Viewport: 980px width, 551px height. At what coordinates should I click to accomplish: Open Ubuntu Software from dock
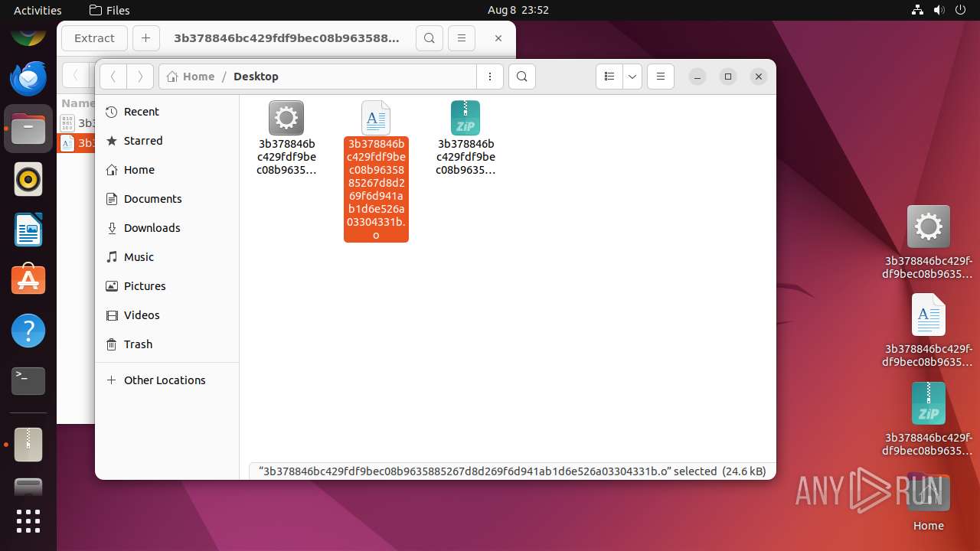pyautogui.click(x=28, y=280)
